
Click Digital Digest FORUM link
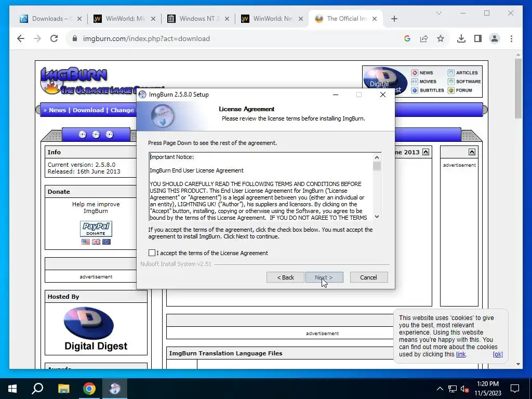[x=460, y=90]
